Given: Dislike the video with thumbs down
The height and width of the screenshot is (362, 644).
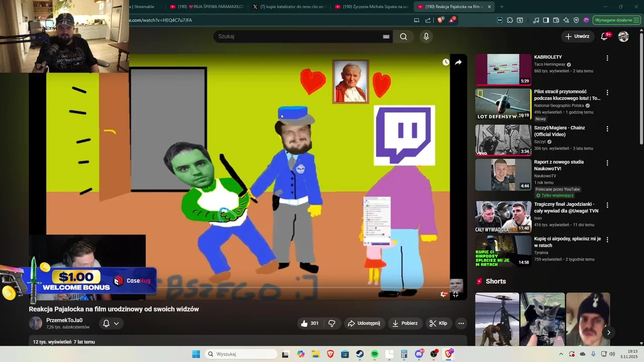Looking at the screenshot, I should pyautogui.click(x=332, y=323).
